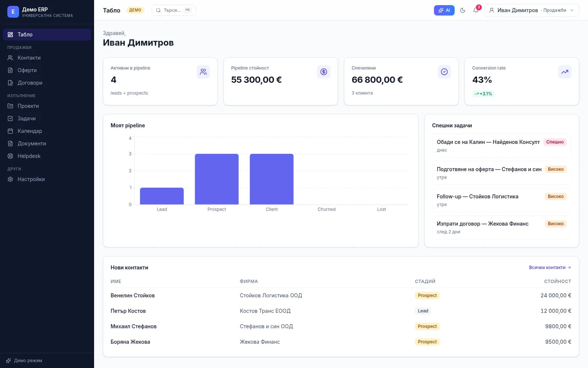Click Боряна Жекова row value 9500,00 €
The height and width of the screenshot is (368, 588).
(x=558, y=342)
